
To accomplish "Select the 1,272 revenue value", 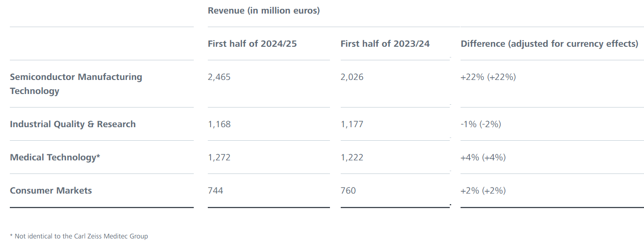I will [219, 158].
